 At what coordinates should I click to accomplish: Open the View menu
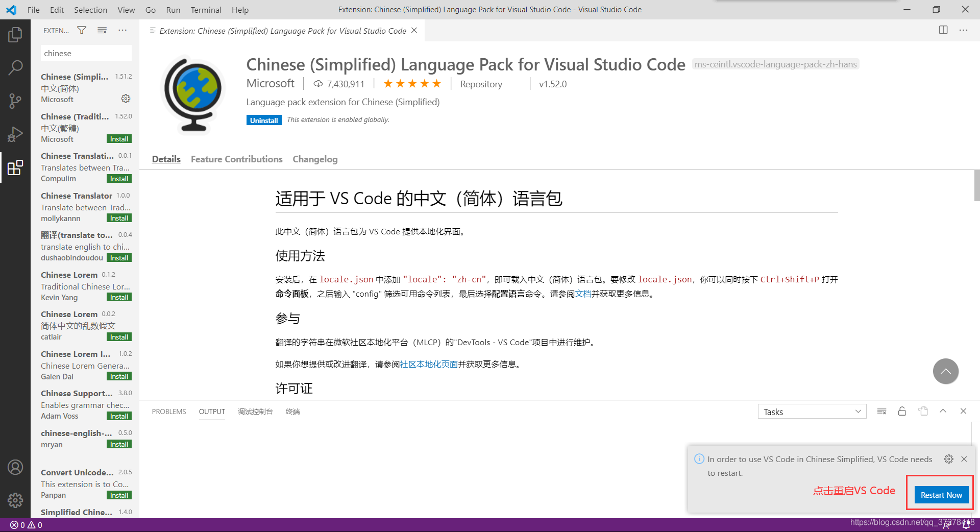(126, 10)
